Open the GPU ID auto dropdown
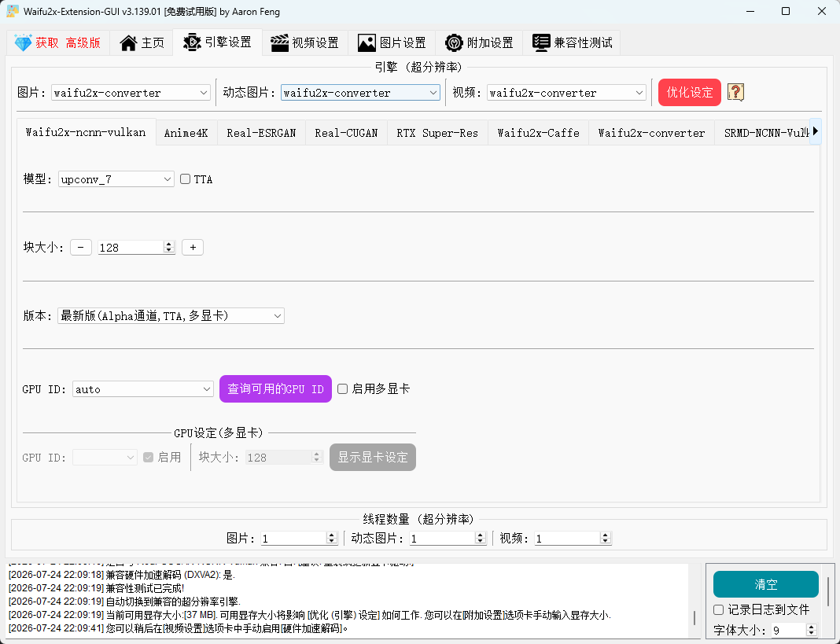This screenshot has height=644, width=840. [143, 389]
